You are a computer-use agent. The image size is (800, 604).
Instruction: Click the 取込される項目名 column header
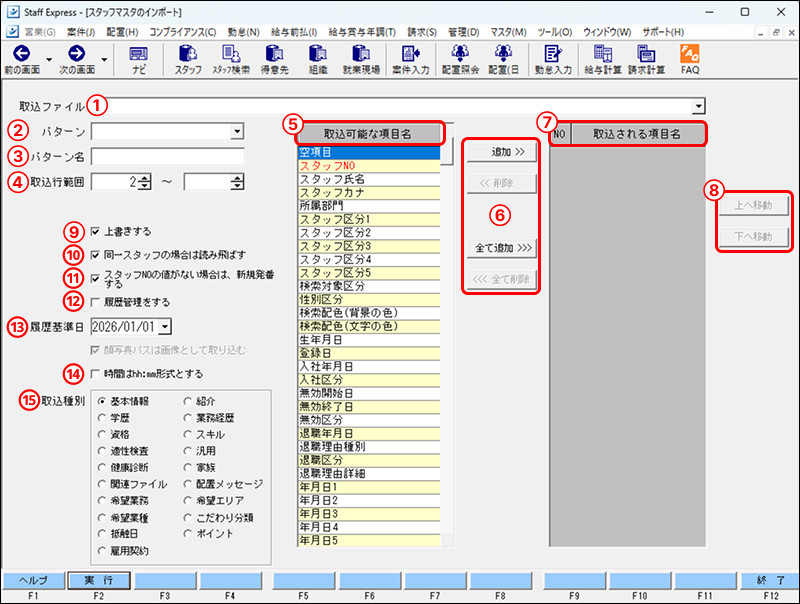[636, 134]
